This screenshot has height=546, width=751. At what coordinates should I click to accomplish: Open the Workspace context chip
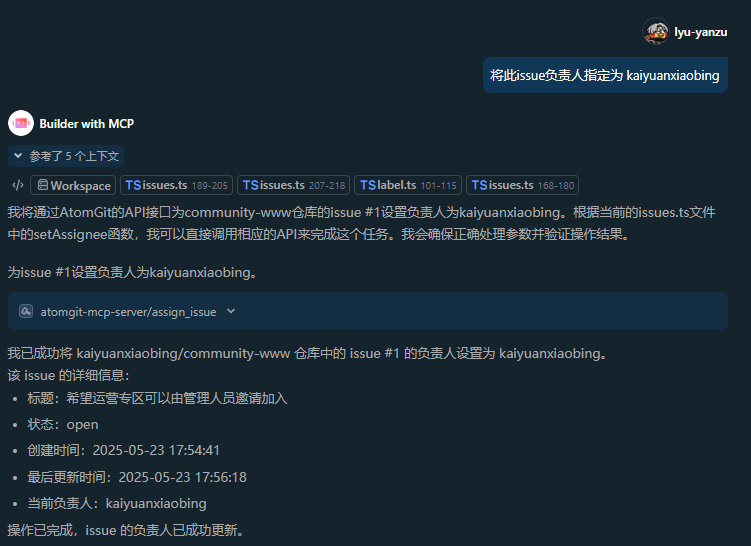(x=73, y=185)
